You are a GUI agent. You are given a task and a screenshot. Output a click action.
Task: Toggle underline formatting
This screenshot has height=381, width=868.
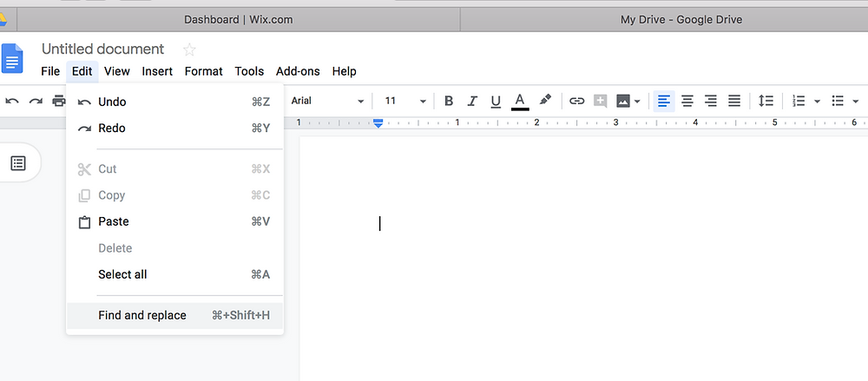click(496, 101)
